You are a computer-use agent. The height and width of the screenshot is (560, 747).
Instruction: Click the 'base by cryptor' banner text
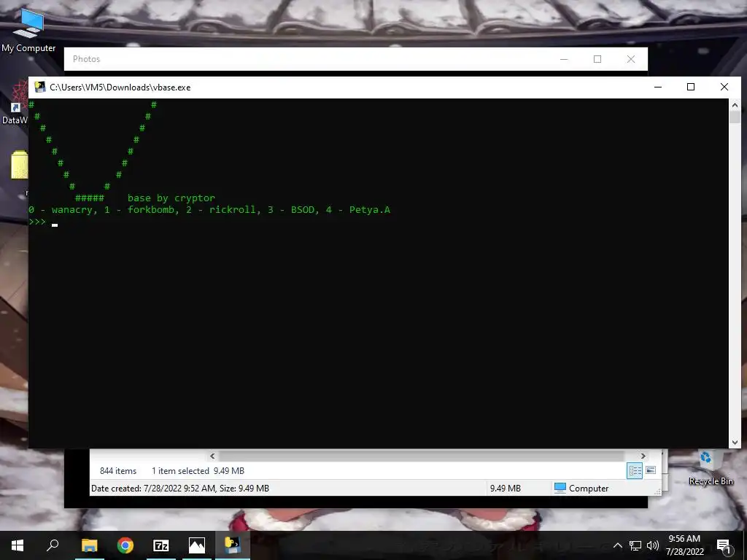tap(171, 198)
